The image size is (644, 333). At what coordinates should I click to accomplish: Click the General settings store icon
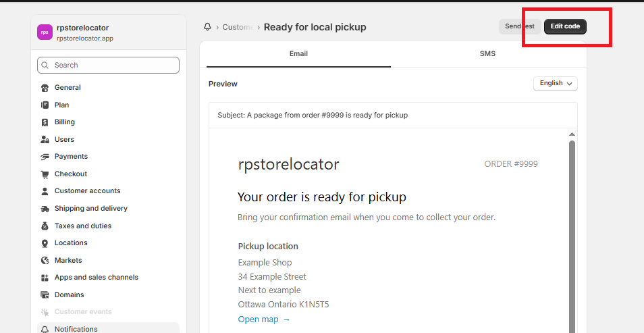[45, 88]
